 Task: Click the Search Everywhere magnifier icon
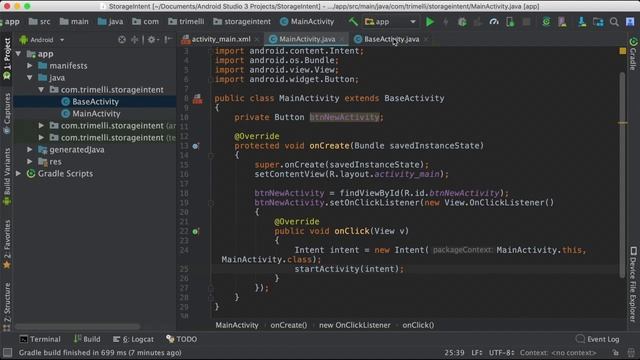point(614,22)
